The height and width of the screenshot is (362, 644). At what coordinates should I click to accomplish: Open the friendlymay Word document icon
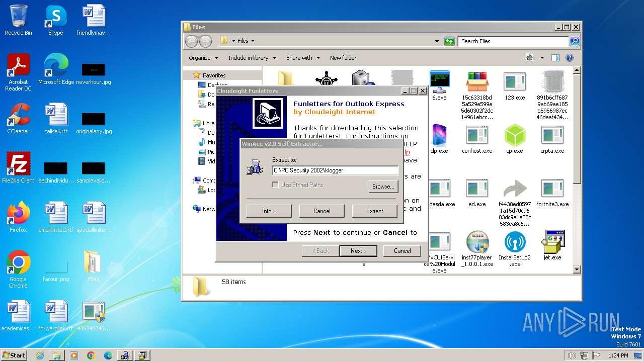[94, 20]
